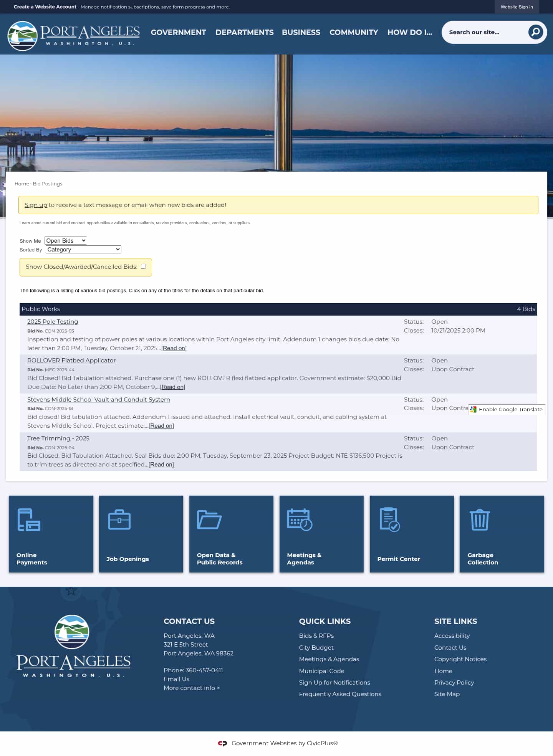Toggle Show Closed/Awarded/Cancelled Bids checkbox
This screenshot has width=553, height=756.
143,266
